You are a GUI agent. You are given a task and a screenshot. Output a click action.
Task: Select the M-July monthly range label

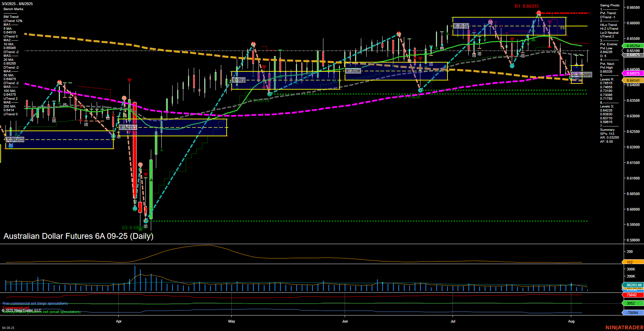click(x=461, y=25)
